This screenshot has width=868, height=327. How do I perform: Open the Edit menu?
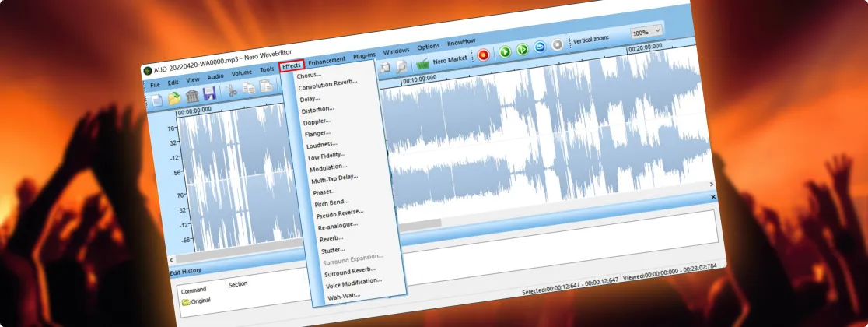pyautogui.click(x=173, y=83)
